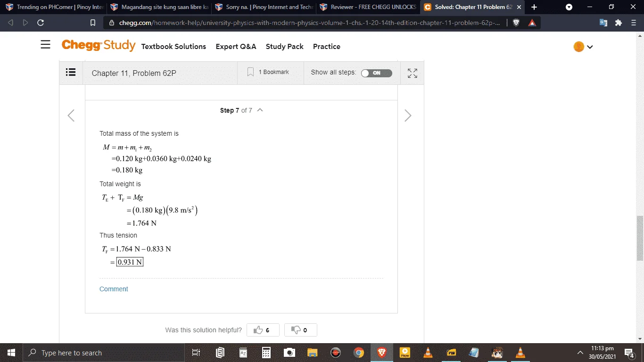Viewport: 644px width, 362px height.
Task: Open the Calculator taskbar icon
Action: 266,353
